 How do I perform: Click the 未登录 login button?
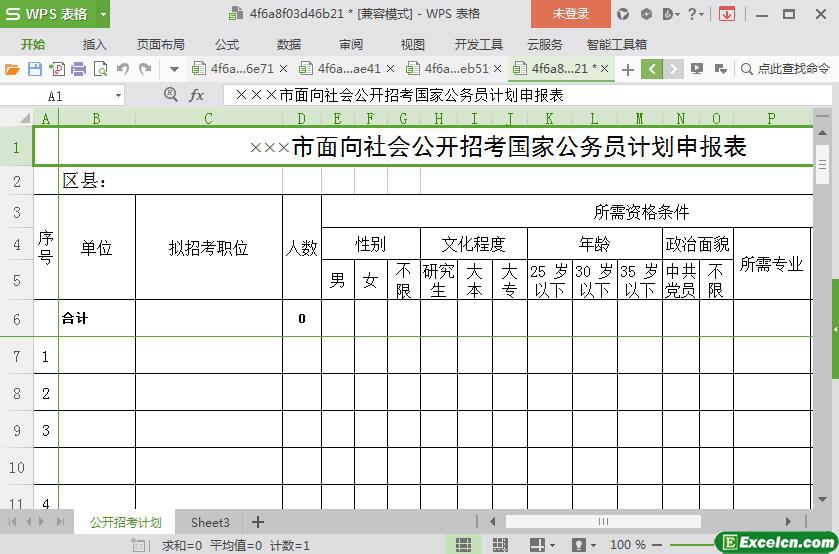tap(571, 14)
